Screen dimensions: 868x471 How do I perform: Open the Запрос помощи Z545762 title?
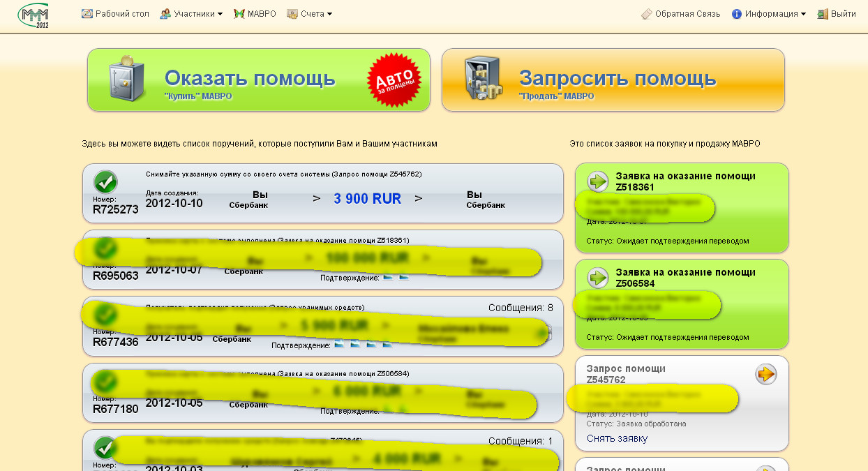click(626, 374)
